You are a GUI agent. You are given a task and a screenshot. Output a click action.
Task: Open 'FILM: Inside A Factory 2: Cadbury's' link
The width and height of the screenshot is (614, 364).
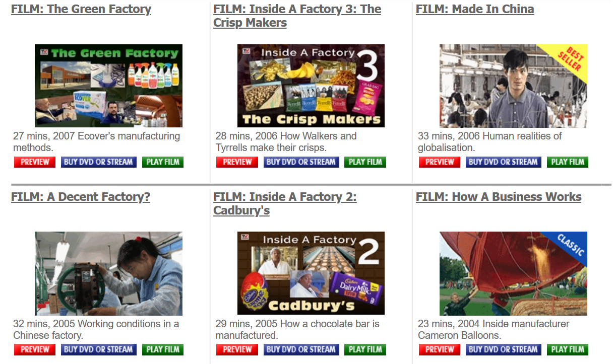pyautogui.click(x=285, y=203)
